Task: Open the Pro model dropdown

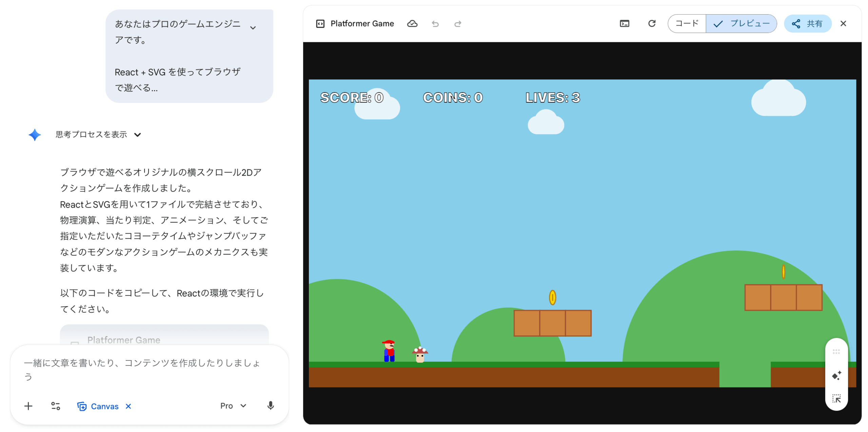Action: coord(233,406)
